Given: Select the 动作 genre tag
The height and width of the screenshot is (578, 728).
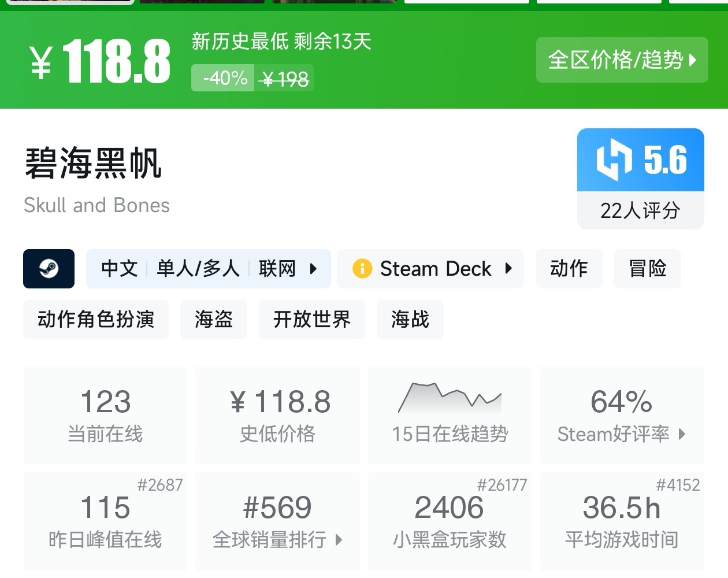Looking at the screenshot, I should click(x=569, y=269).
